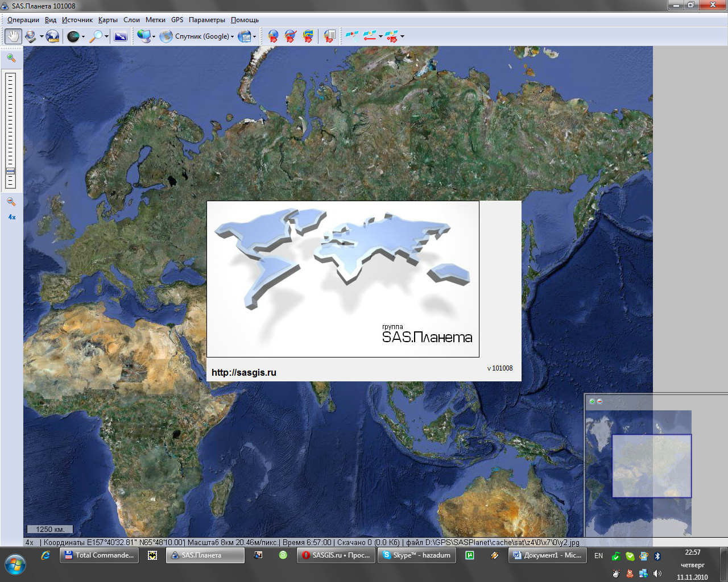Image resolution: width=728 pixels, height=582 pixels.
Task: Select the hand pan tool
Action: tap(13, 36)
